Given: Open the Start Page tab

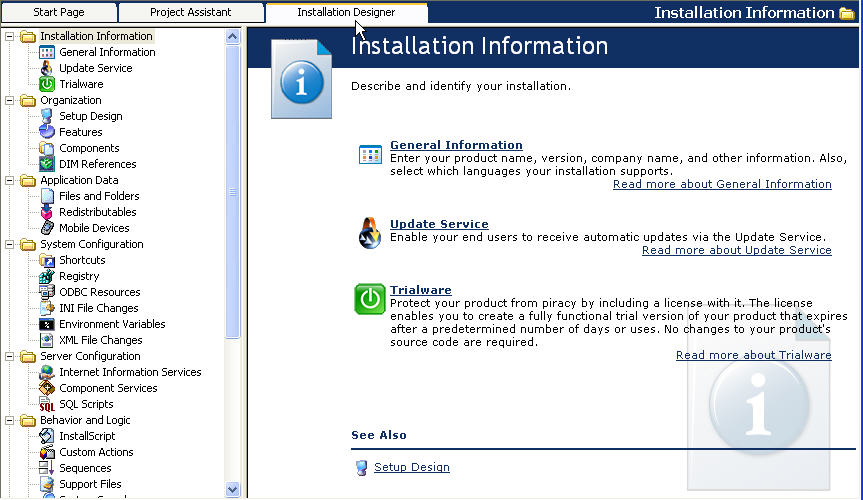Looking at the screenshot, I should pos(60,12).
